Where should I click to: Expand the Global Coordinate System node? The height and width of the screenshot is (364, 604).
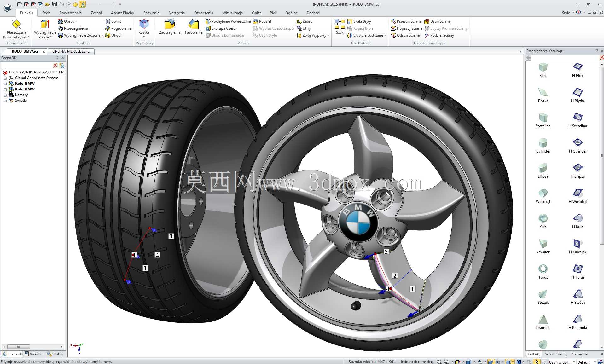tap(5, 78)
